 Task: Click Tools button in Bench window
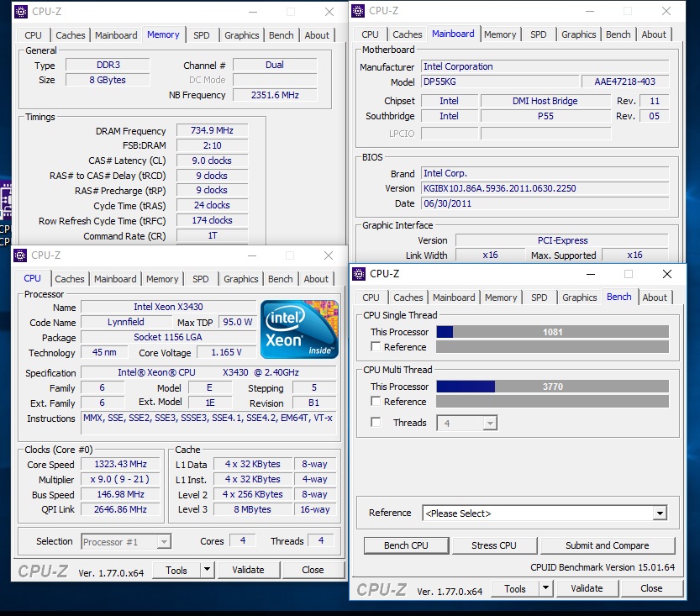[x=515, y=589]
